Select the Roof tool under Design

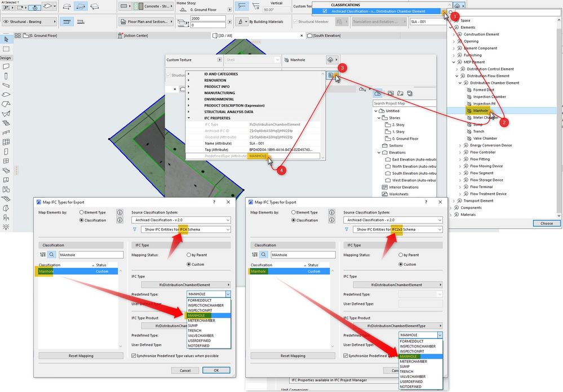6,104
